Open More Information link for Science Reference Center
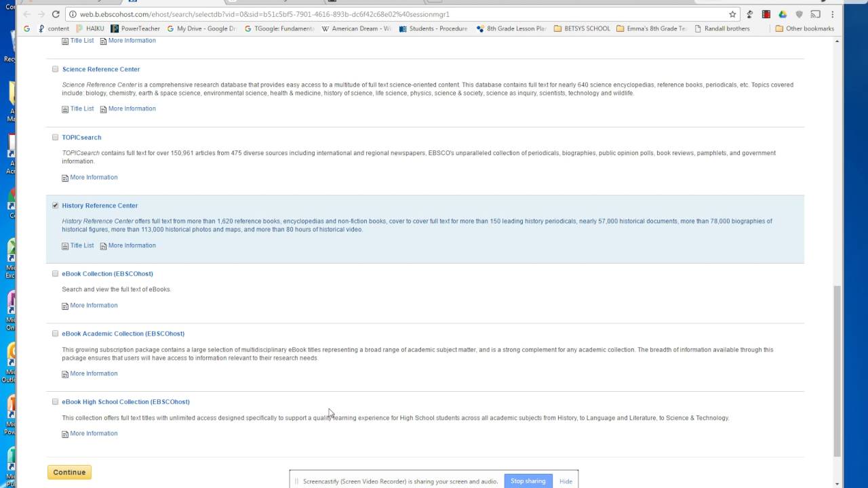Viewport: 868px width, 488px height. [132, 108]
